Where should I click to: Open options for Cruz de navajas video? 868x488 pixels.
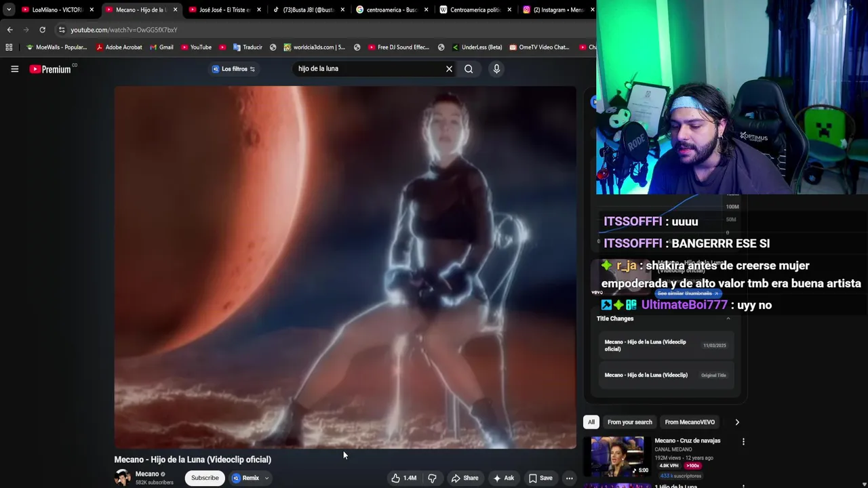click(743, 442)
